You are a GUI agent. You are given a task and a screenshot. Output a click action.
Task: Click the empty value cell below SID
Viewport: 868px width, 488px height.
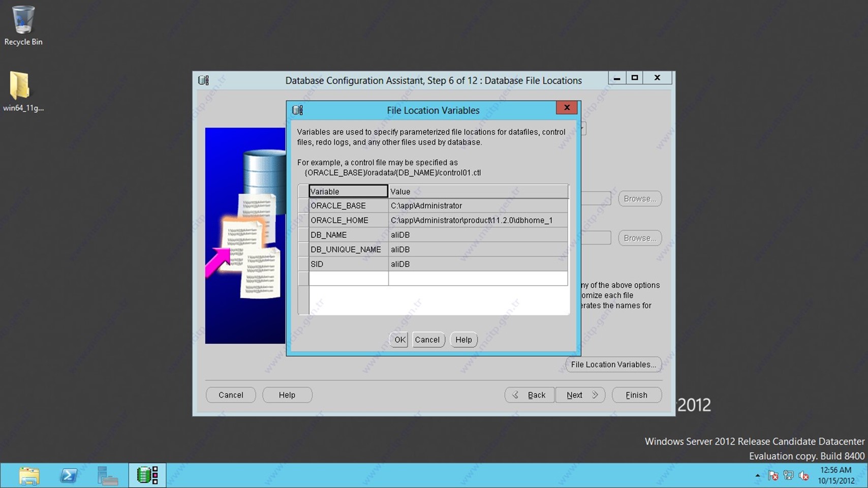(478, 278)
